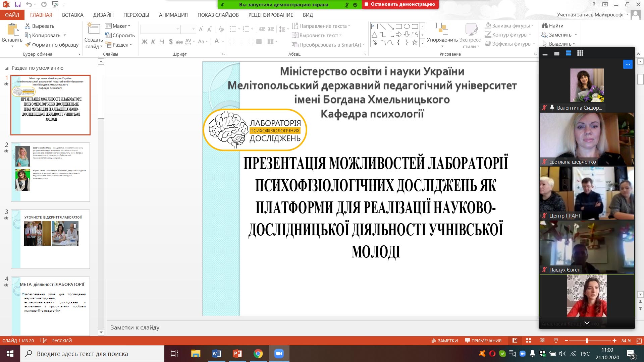Click Stop sharing (Остановить демонстрацию) button
This screenshot has height=362, width=644.
pos(400,4)
